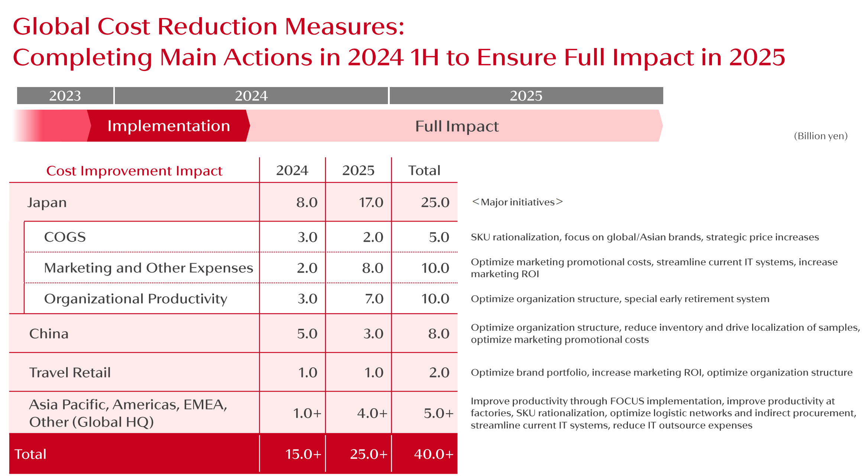Select Japan's 25.0 total value
This screenshot has width=868, height=476.
pos(435,202)
